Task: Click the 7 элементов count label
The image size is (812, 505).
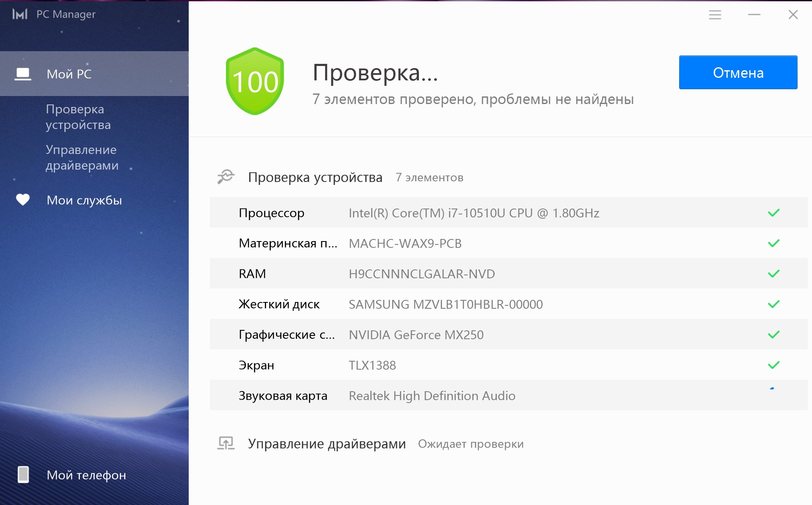Action: tap(429, 178)
